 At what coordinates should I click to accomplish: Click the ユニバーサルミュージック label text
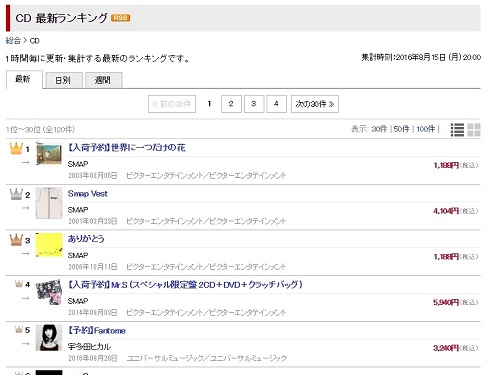coord(207,358)
